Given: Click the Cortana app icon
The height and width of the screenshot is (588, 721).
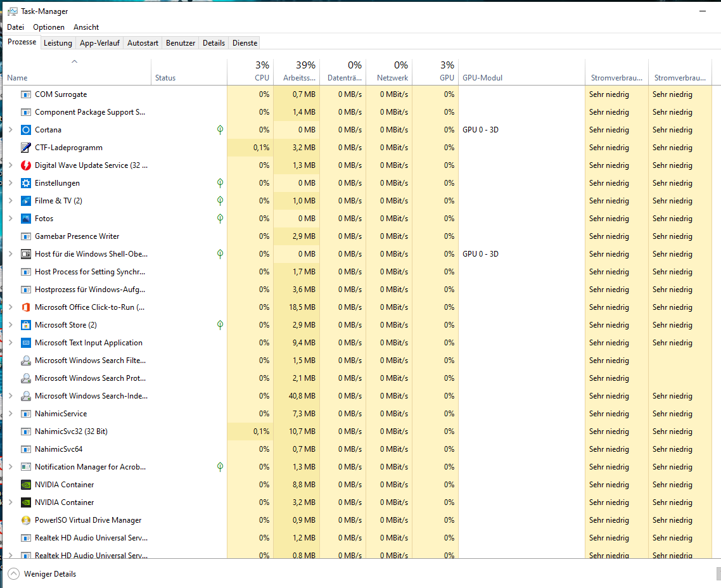Looking at the screenshot, I should (x=26, y=130).
